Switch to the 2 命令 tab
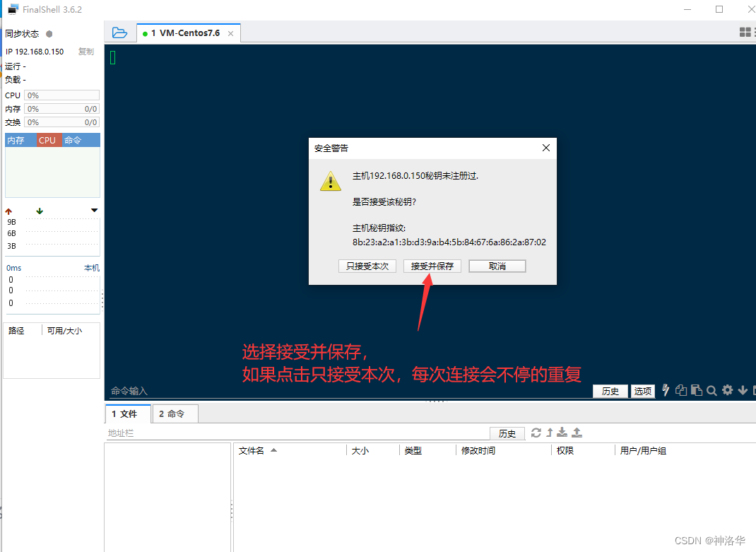This screenshot has width=756, height=552. [175, 413]
